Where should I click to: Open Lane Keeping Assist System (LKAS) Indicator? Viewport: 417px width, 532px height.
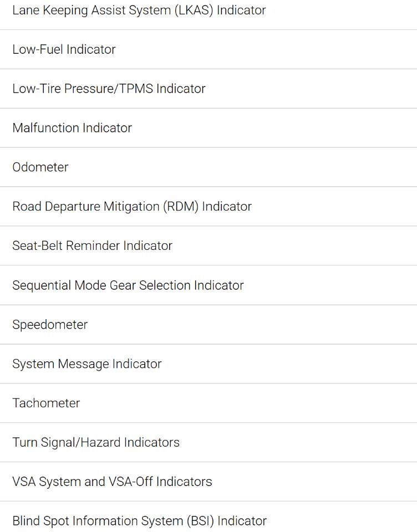[x=208, y=10]
